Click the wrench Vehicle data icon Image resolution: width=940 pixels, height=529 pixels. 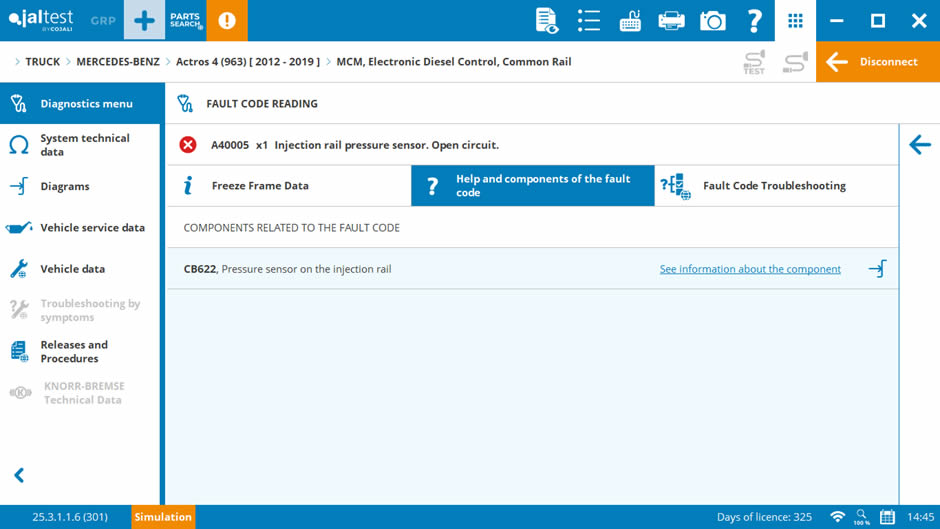coord(19,269)
